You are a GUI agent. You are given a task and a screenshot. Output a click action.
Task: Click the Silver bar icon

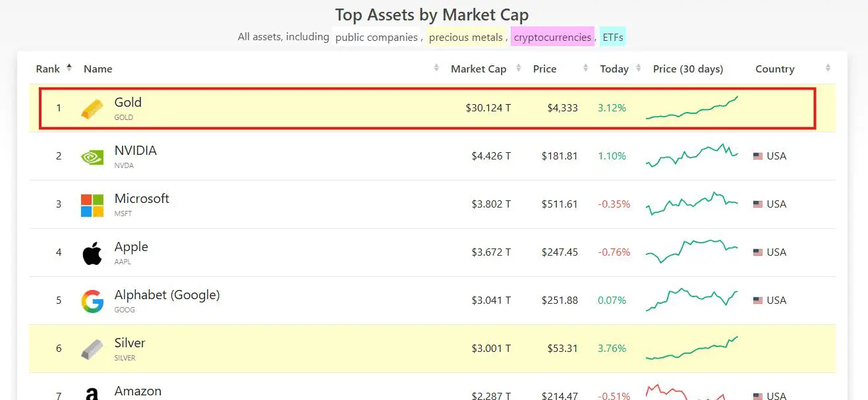point(92,349)
